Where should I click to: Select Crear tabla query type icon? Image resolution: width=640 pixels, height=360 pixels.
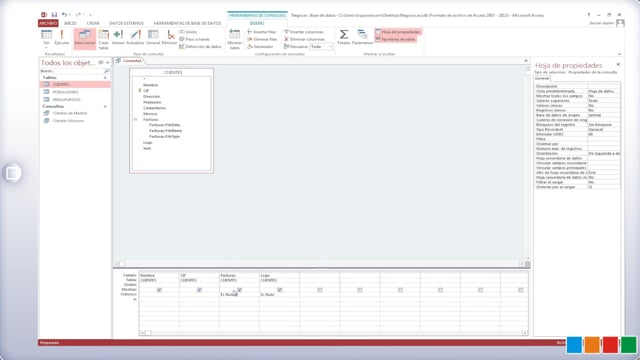(x=104, y=39)
